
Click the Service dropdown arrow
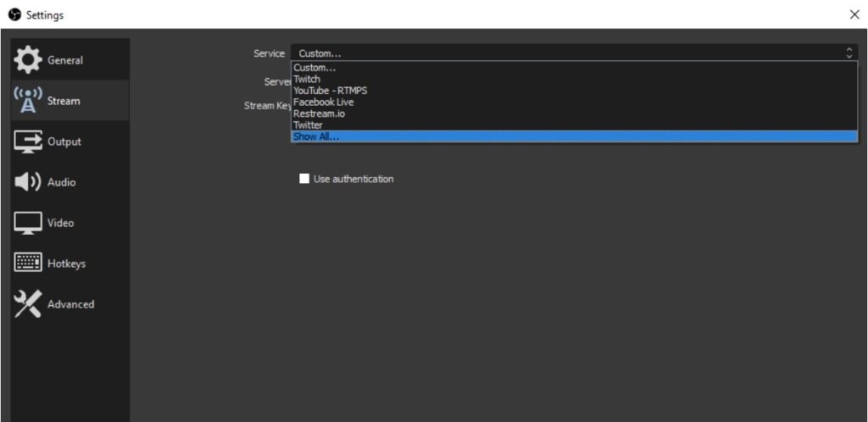849,53
